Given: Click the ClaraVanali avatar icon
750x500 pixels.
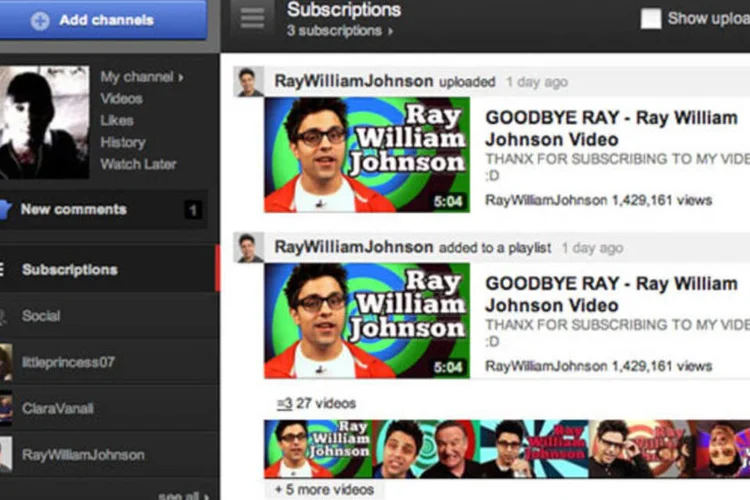Looking at the screenshot, I should point(6,408).
